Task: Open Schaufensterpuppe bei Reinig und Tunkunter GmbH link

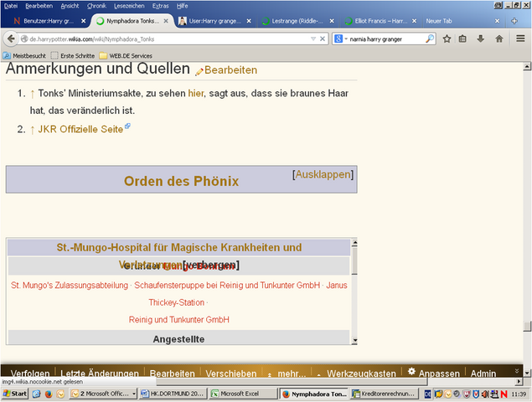Action: click(x=227, y=286)
